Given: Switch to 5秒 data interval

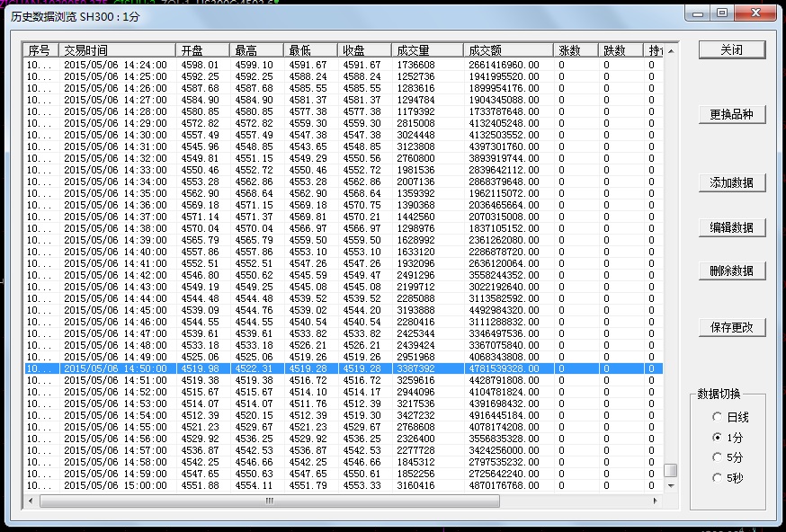Looking at the screenshot, I should point(717,479).
